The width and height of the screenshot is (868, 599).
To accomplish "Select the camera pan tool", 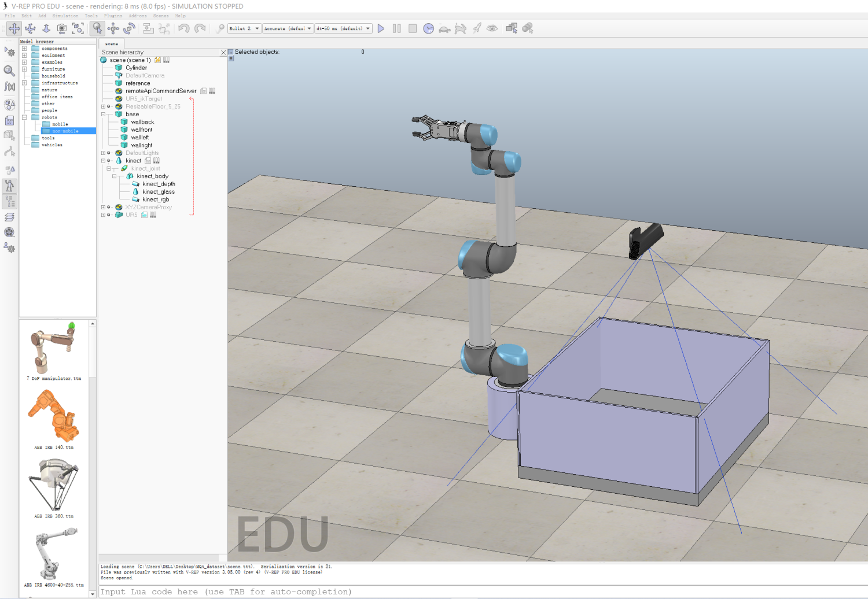I will pyautogui.click(x=14, y=28).
